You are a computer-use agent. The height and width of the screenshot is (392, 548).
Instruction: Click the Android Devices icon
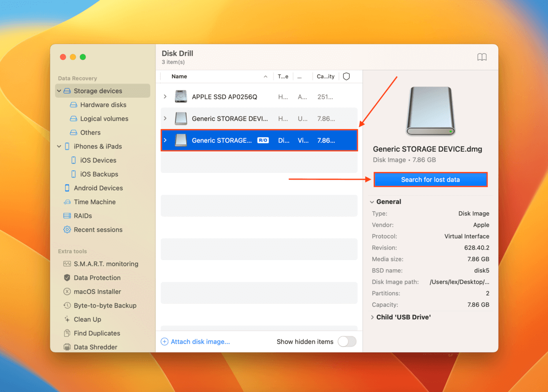tap(67, 188)
